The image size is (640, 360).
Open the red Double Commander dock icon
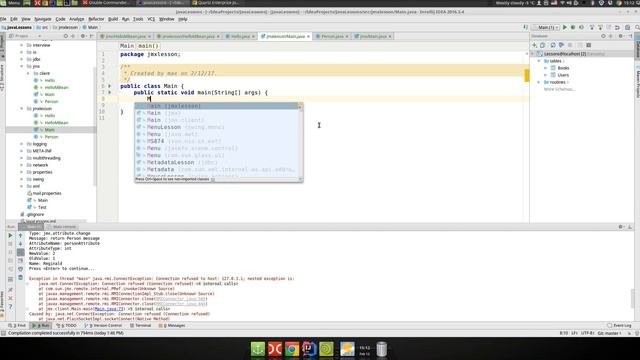tap(275, 349)
